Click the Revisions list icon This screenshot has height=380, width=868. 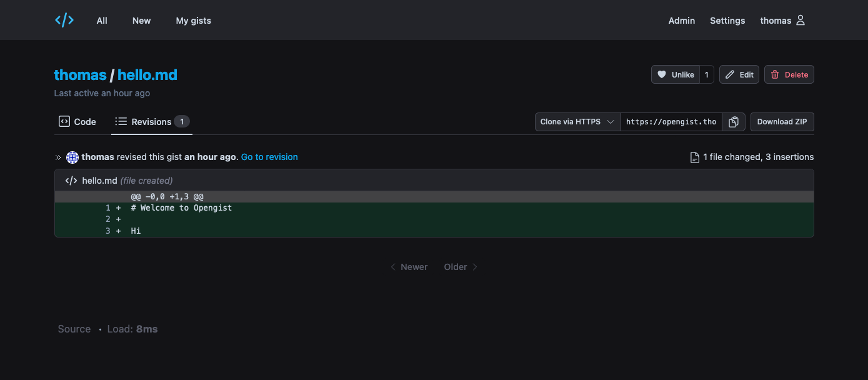point(121,121)
